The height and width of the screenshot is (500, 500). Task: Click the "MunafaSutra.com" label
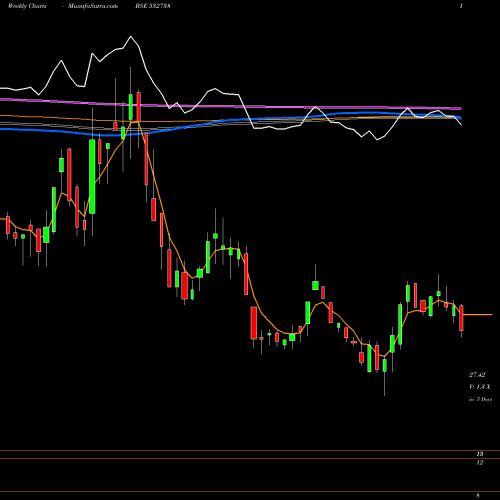point(93,6)
